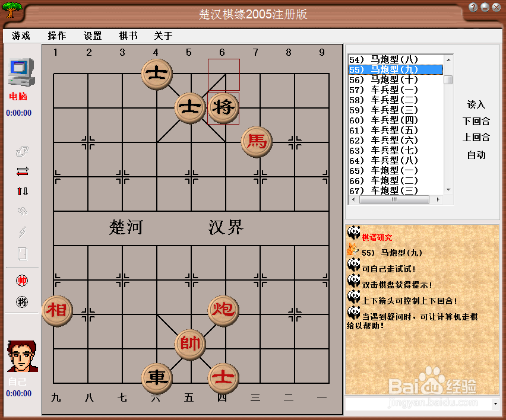Click the list's scroll up arrow

448,60
